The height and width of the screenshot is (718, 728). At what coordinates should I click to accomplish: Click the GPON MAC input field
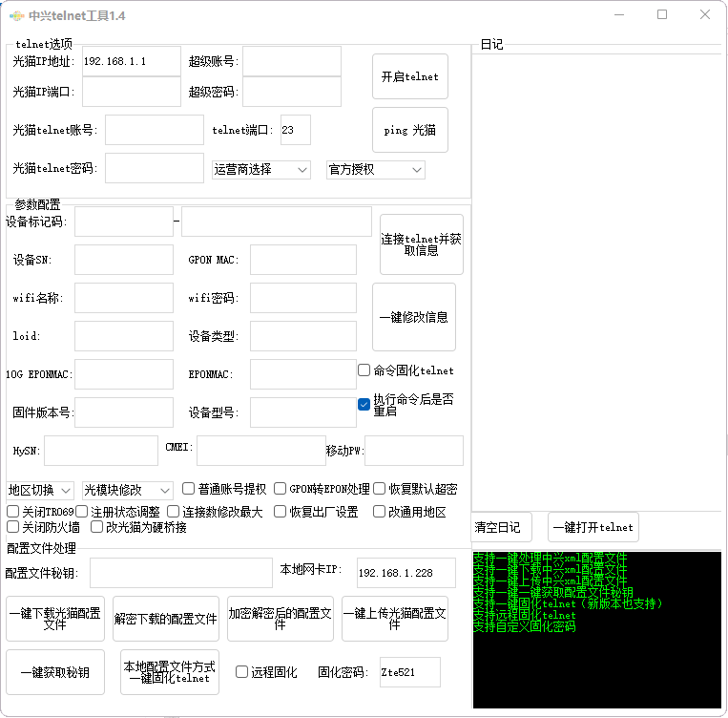pyautogui.click(x=303, y=260)
